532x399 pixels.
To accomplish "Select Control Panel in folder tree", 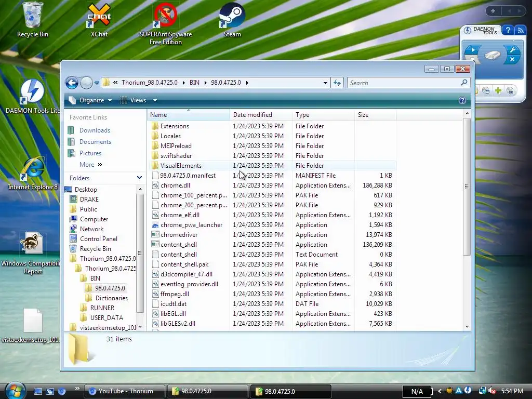I will [98, 239].
